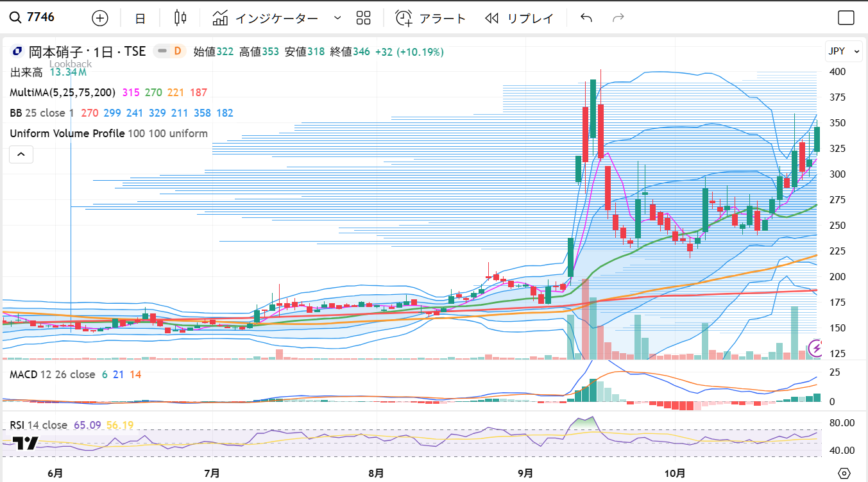This screenshot has width=868, height=482.
Task: Click the アラート alert button
Action: 430,18
